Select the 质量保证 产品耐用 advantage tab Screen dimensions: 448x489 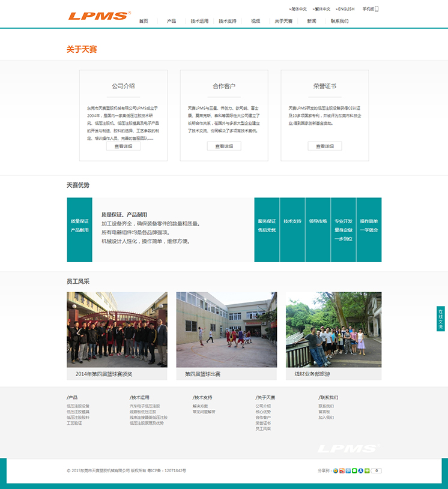tap(80, 230)
